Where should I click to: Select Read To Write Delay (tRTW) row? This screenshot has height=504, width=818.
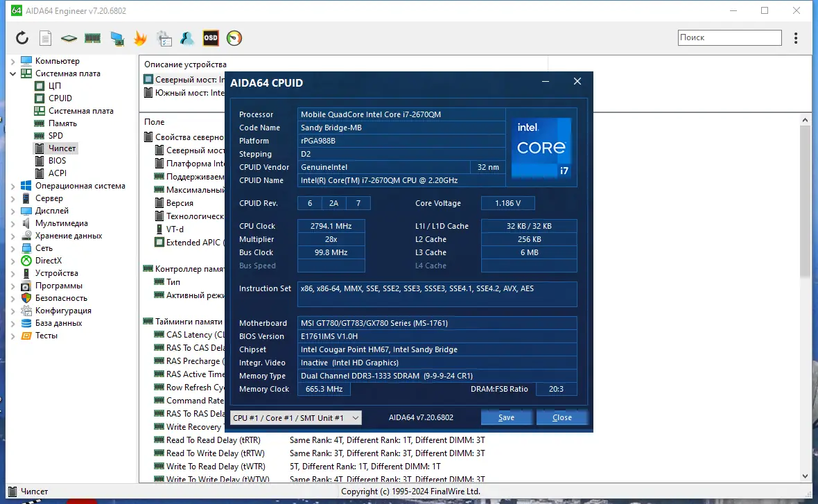pos(215,453)
